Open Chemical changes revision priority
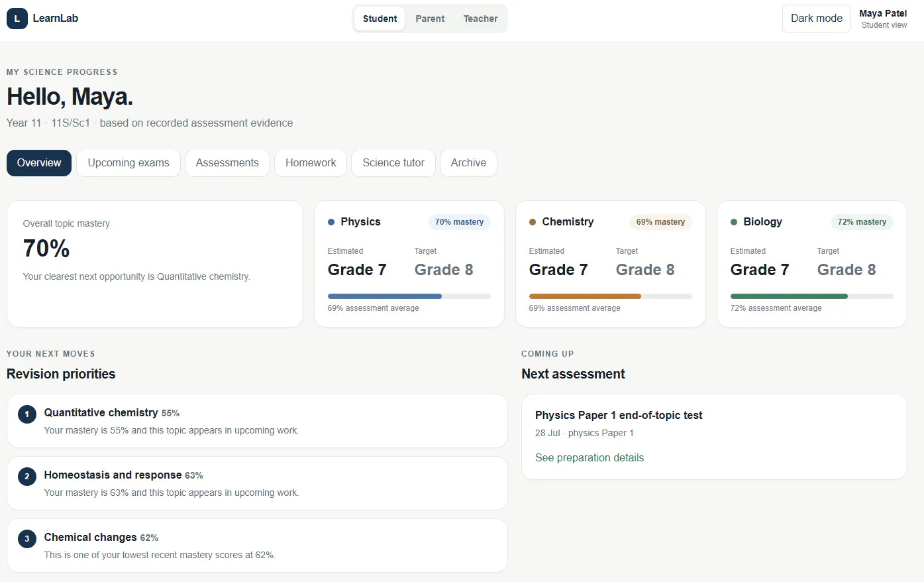The width and height of the screenshot is (924, 582). tap(257, 546)
